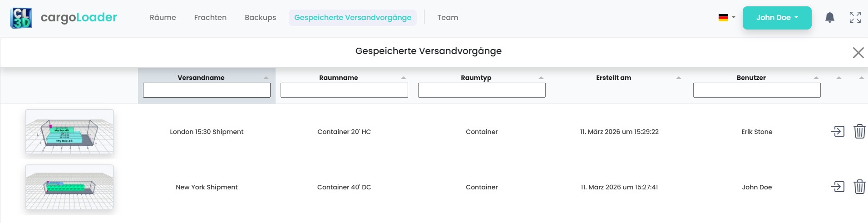The height and width of the screenshot is (223, 868).
Task: Open the notifications bell
Action: click(x=829, y=18)
